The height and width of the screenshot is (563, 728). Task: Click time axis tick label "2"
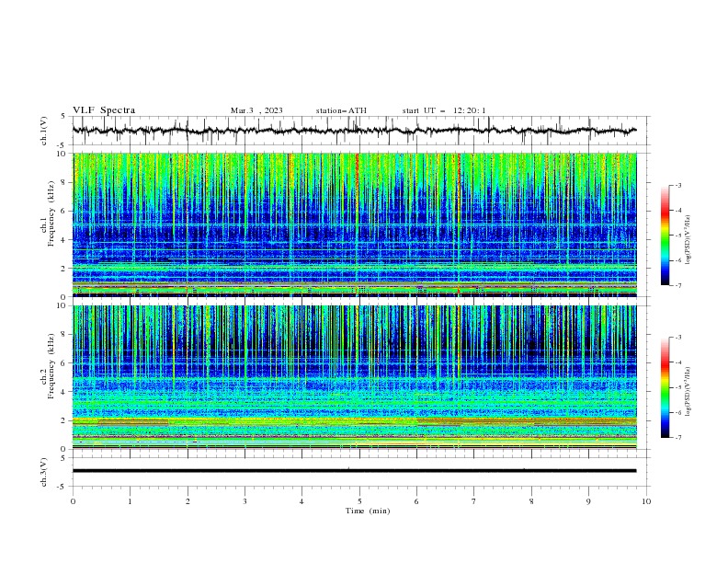coord(188,501)
